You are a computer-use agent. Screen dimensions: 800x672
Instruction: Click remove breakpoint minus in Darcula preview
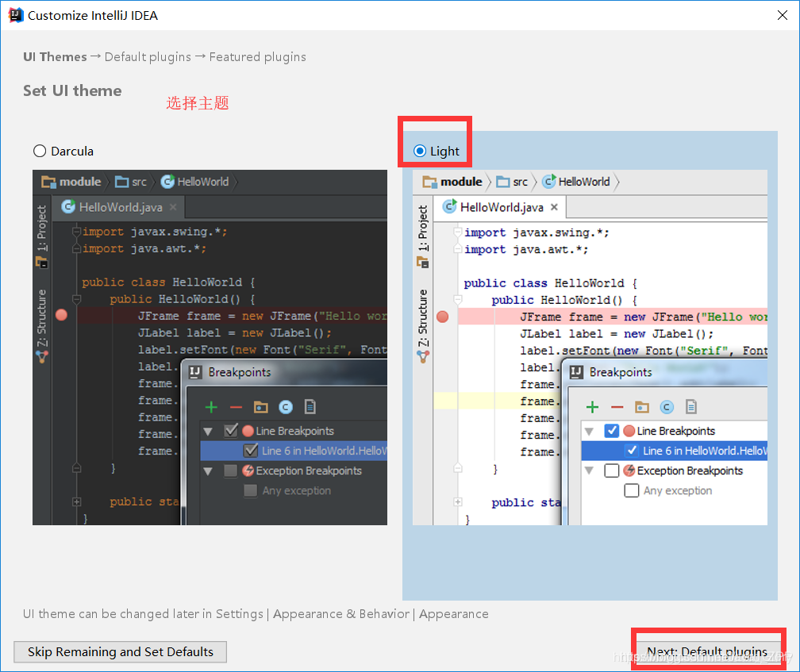236,407
